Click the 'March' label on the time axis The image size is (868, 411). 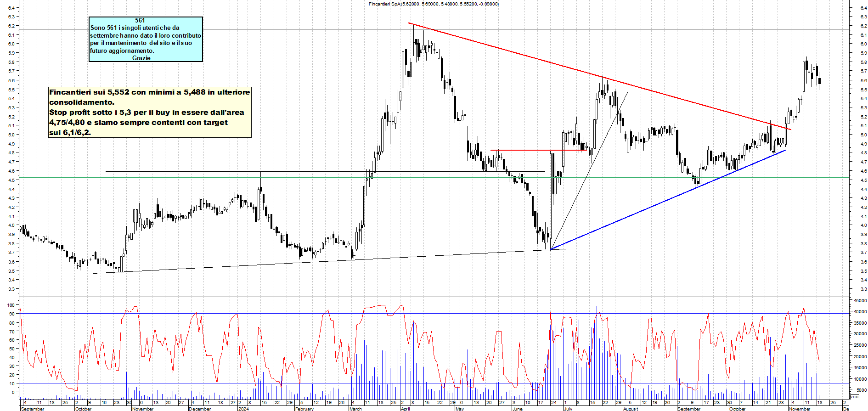point(356,409)
